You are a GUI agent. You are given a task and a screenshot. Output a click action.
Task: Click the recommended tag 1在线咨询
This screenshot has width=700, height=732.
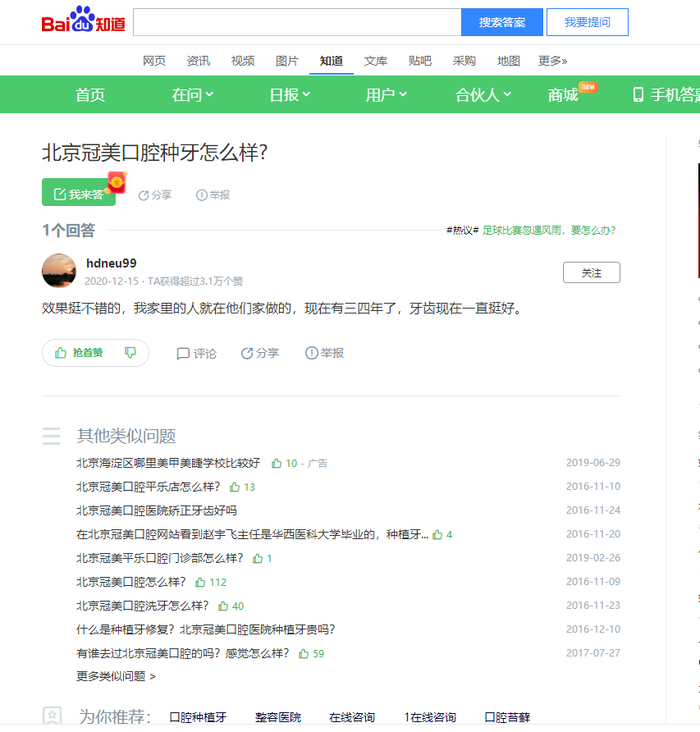430,717
